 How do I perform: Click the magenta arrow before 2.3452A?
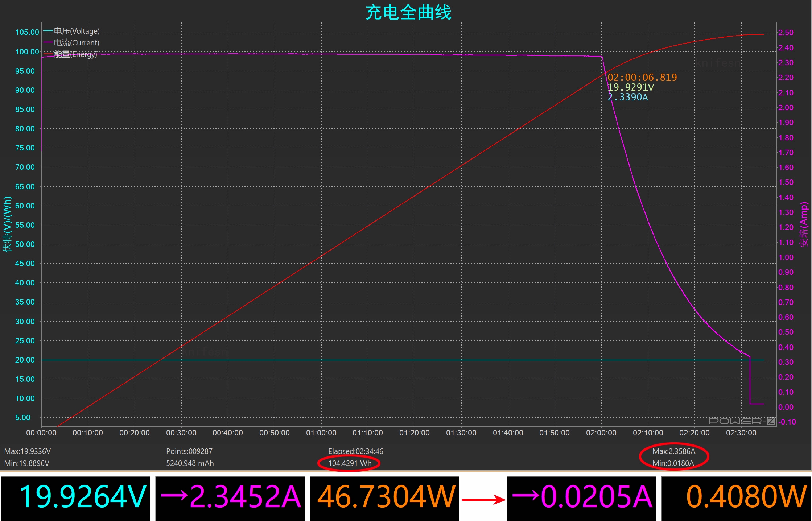(174, 495)
